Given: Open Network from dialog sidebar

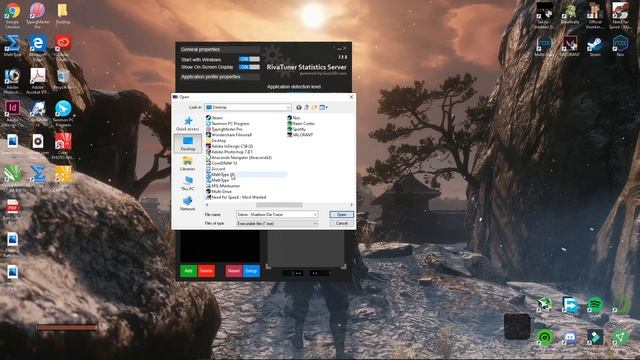Looking at the screenshot, I should (x=188, y=204).
